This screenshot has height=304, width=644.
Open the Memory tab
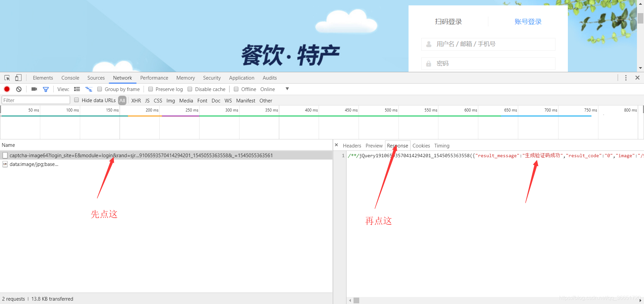coord(185,78)
